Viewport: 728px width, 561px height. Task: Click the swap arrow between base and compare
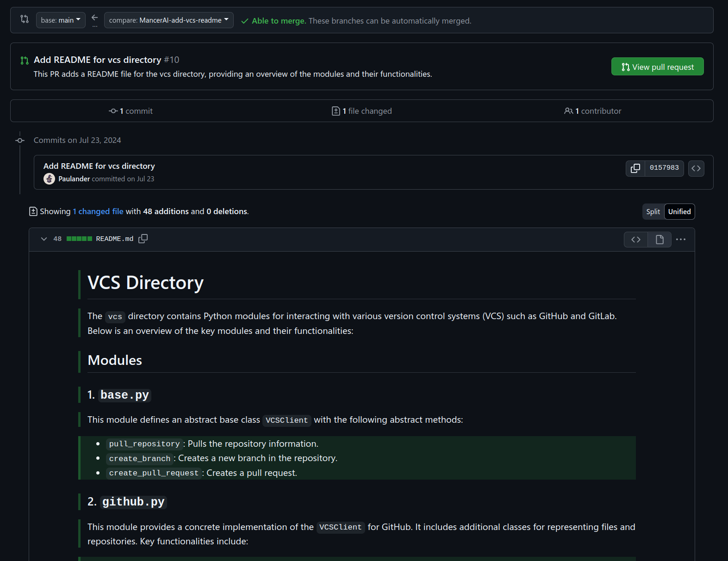[95, 18]
